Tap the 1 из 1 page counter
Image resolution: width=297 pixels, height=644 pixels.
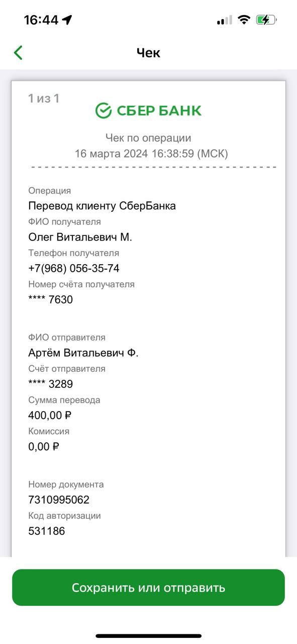click(44, 98)
